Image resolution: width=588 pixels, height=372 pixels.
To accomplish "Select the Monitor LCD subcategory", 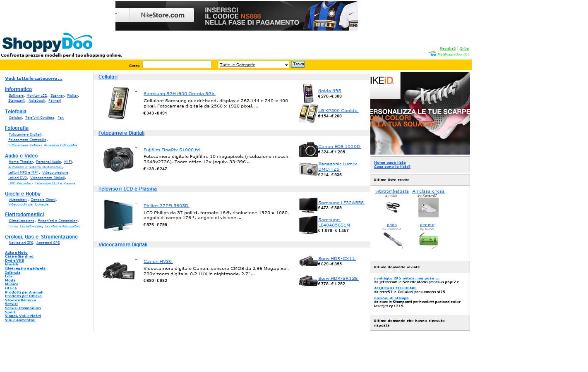I will [37, 95].
